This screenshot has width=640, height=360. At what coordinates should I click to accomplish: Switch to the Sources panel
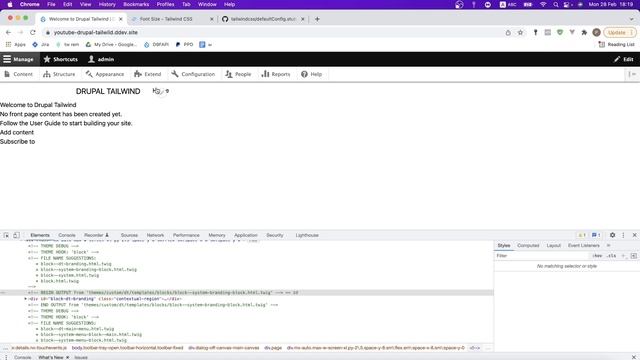coord(129,235)
